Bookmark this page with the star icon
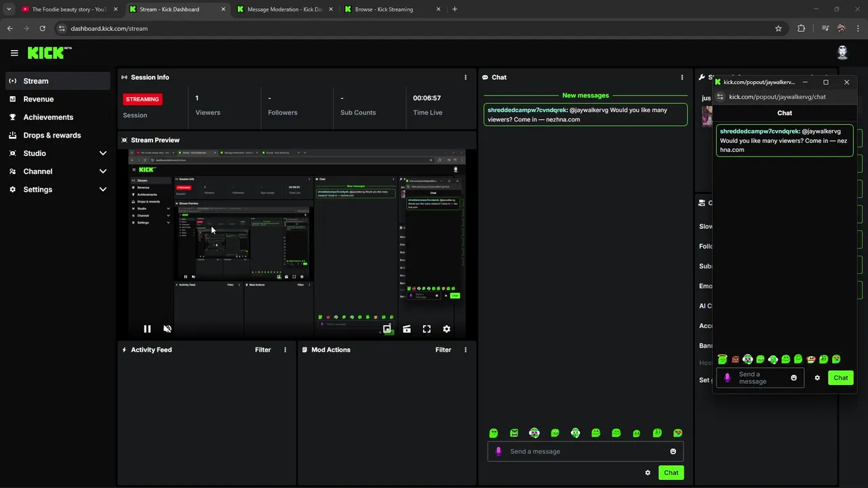 [778, 28]
